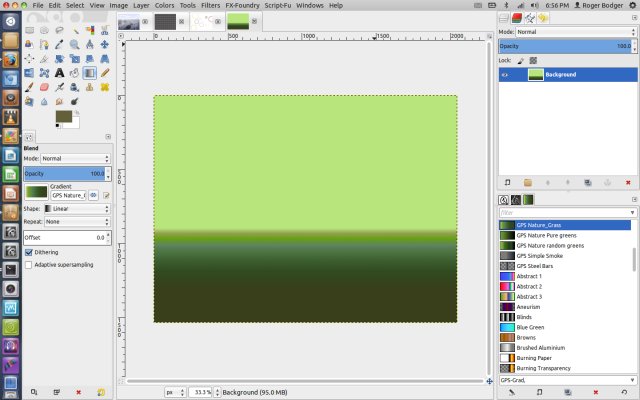
Task: Select the Blue Green gradient
Action: tap(530, 327)
